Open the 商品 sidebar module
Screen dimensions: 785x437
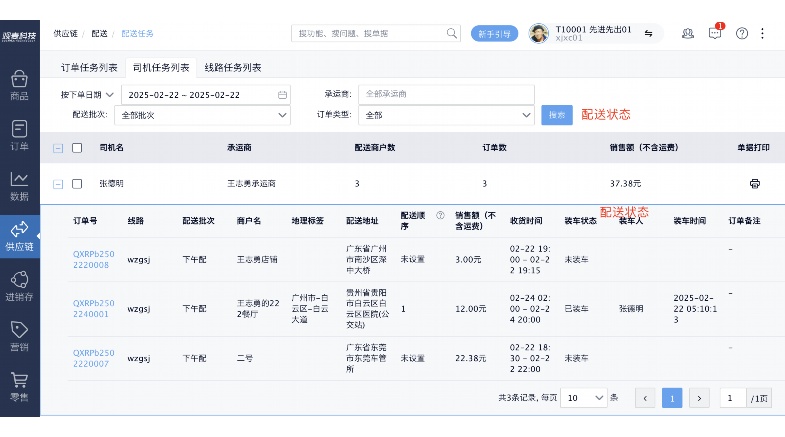tap(19, 86)
